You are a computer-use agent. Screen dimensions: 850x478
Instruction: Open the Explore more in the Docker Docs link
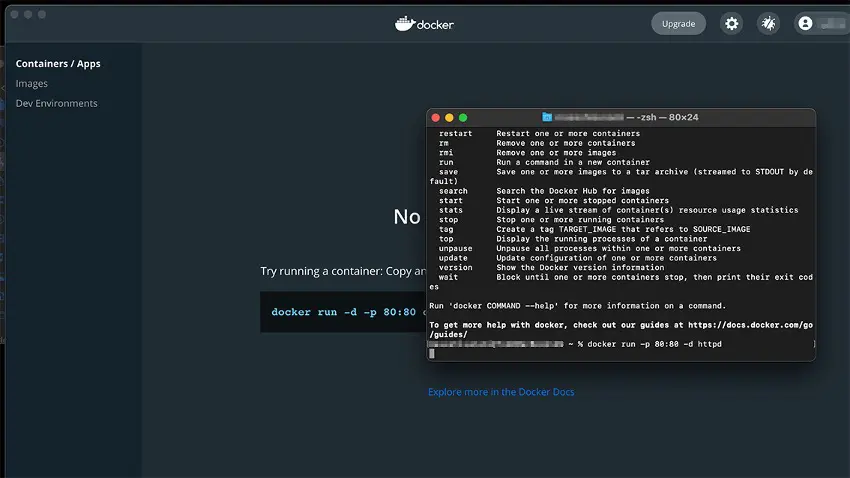pos(501,392)
